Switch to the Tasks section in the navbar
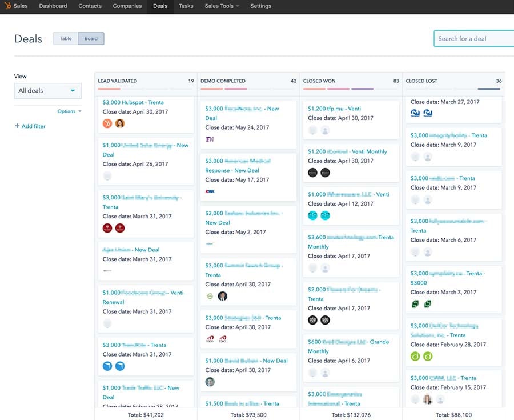The image size is (514, 420). click(186, 6)
